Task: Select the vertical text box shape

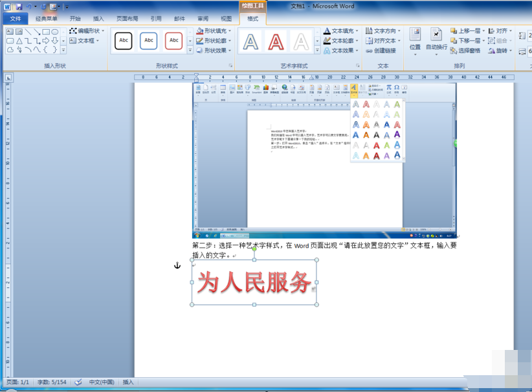Action: [x=19, y=32]
